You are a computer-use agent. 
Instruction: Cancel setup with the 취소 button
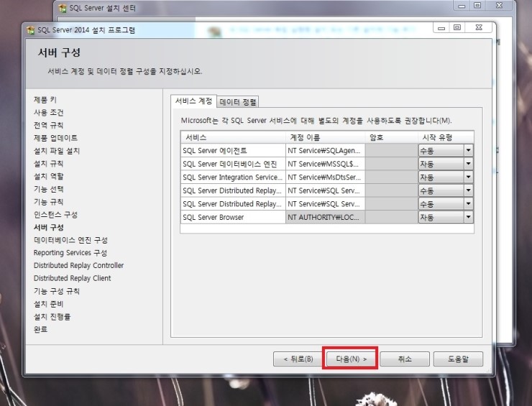tap(405, 359)
